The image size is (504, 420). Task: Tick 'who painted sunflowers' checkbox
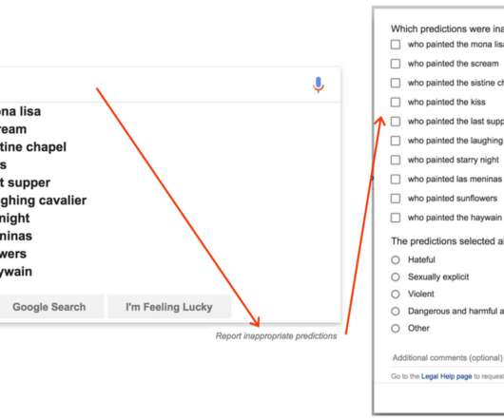(396, 199)
